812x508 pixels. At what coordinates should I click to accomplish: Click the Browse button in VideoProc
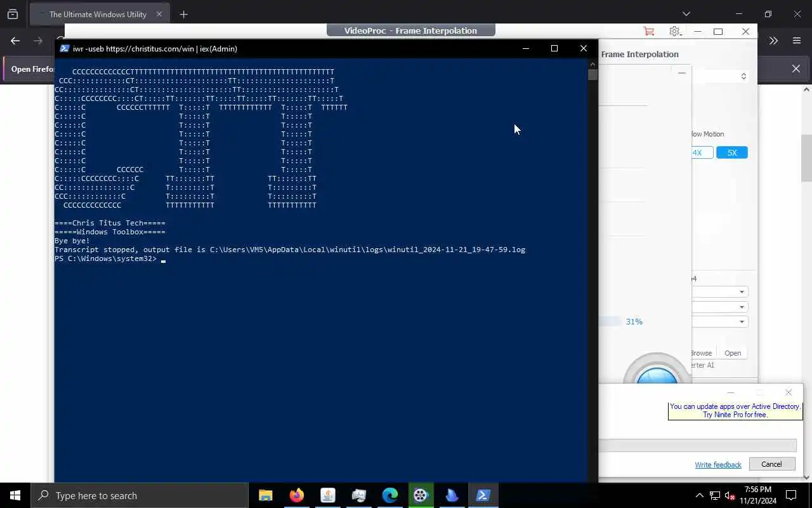coord(703,353)
